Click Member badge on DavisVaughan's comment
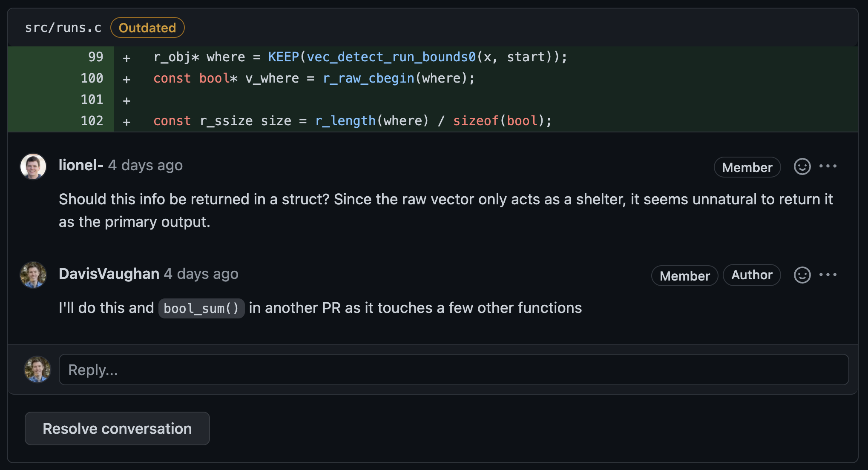This screenshot has height=470, width=868. pos(684,276)
